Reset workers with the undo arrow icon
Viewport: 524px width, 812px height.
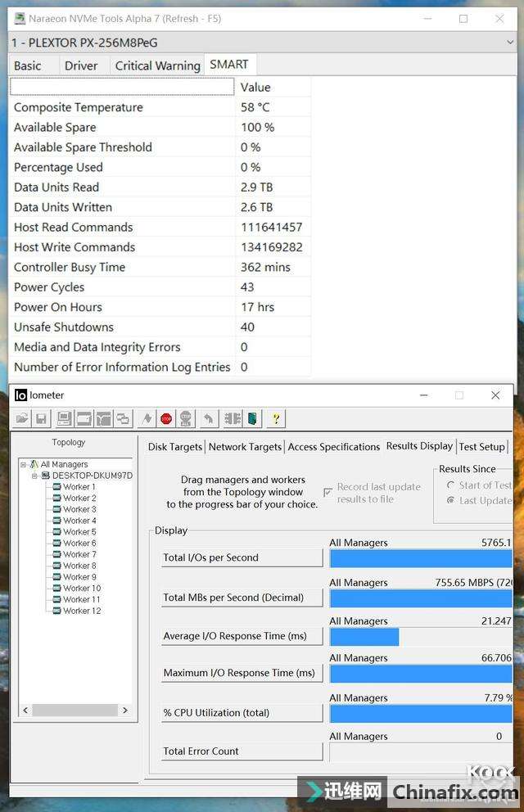208,418
